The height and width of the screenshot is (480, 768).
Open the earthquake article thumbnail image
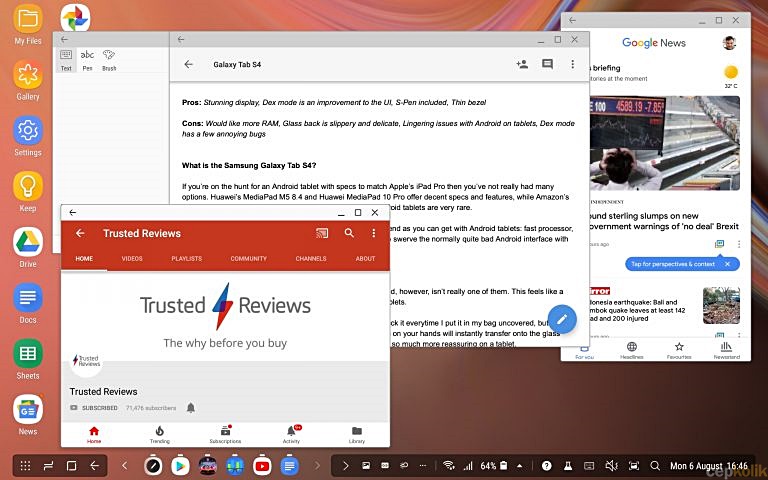pyautogui.click(x=721, y=306)
